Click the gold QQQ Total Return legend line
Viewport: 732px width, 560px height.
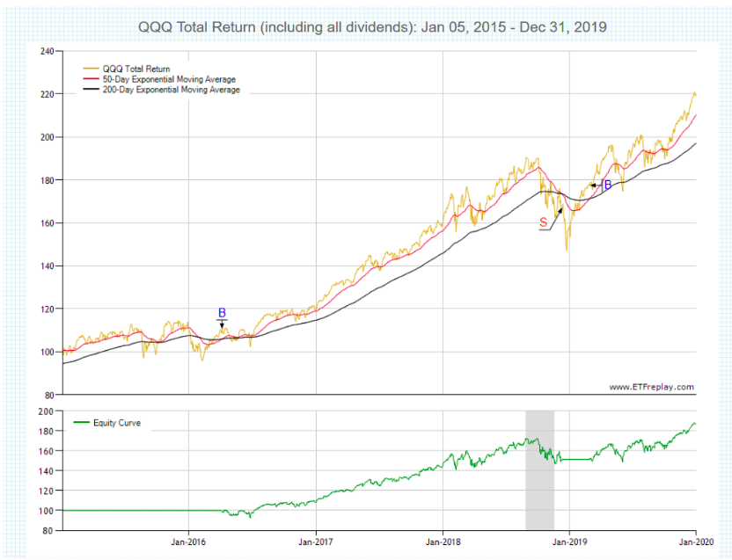tap(91, 69)
